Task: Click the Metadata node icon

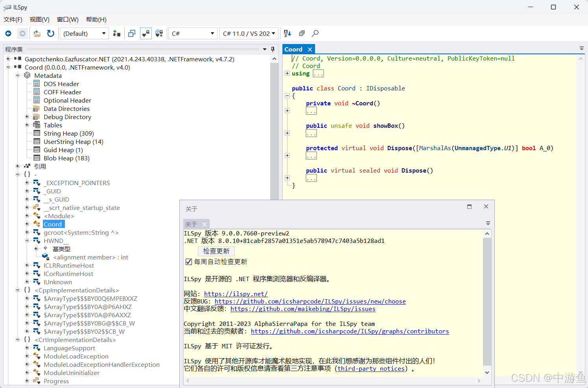Action: tap(27, 75)
